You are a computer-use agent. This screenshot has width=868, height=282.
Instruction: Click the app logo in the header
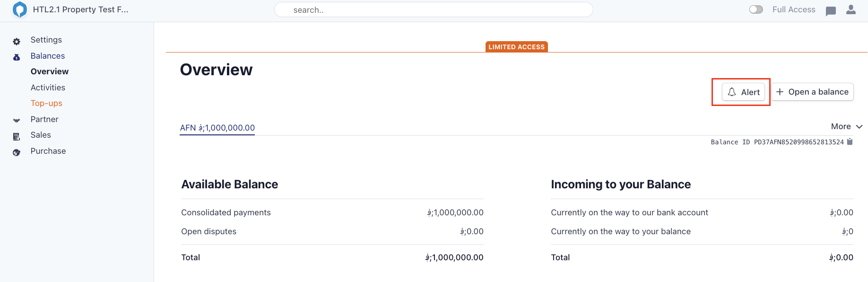point(20,9)
